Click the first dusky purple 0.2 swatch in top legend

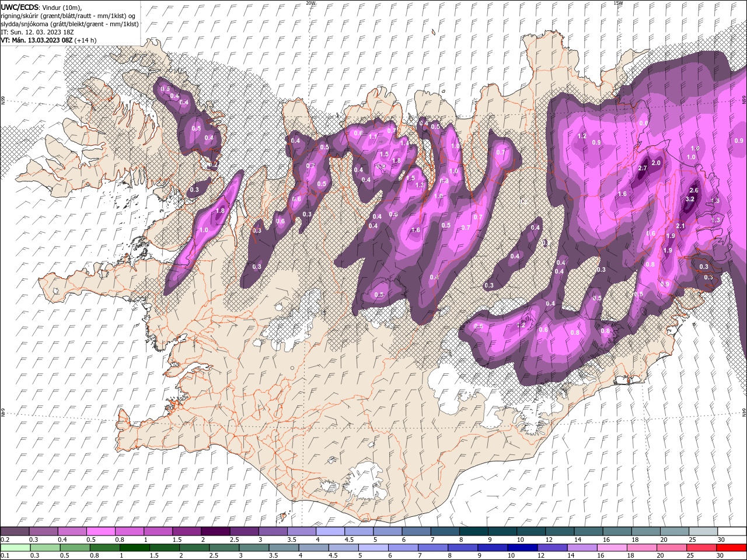coord(15,531)
